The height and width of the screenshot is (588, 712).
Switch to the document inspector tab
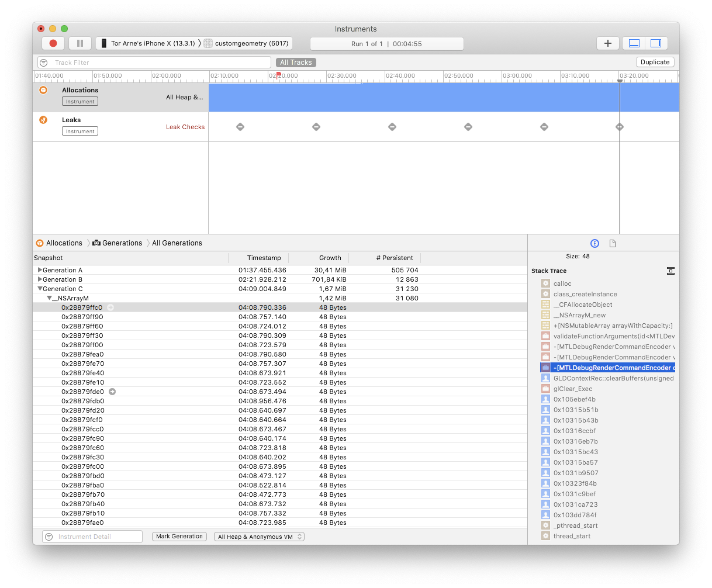tap(613, 244)
